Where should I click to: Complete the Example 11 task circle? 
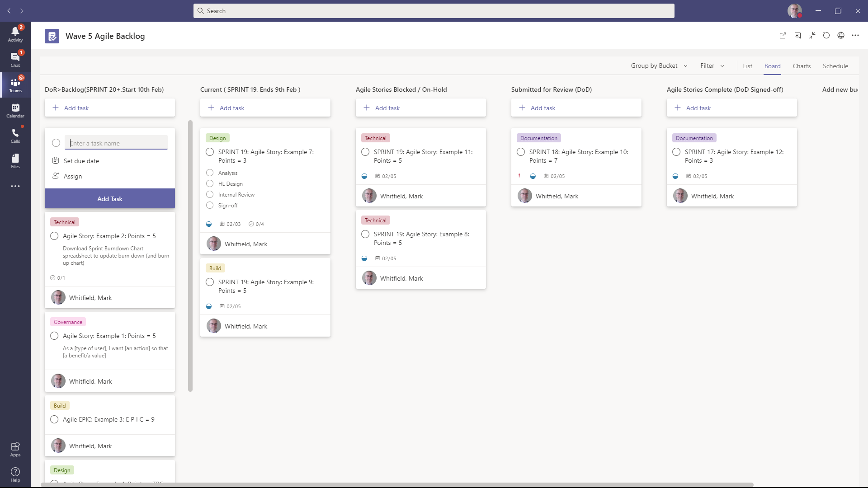[x=365, y=152]
